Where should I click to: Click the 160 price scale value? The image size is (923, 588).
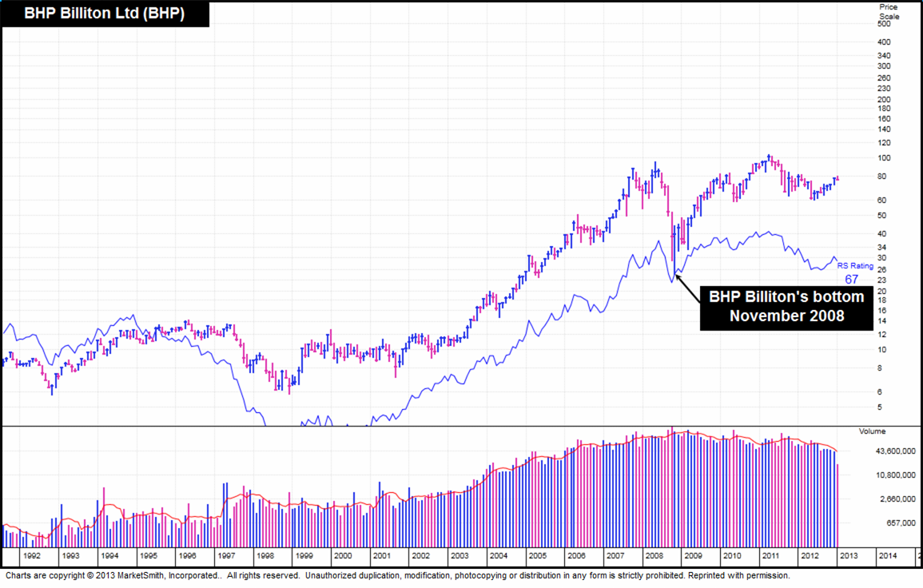coord(884,119)
